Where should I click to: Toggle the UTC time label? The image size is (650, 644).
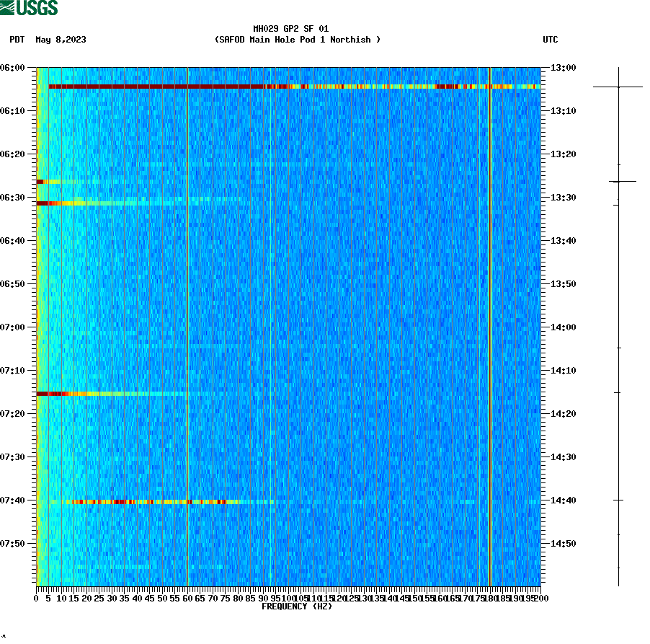coord(551,40)
